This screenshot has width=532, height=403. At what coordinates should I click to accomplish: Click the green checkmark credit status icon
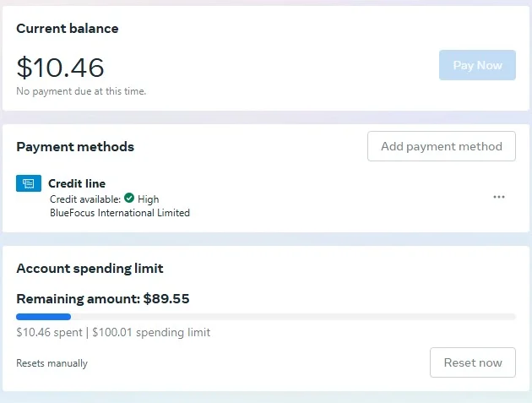(129, 198)
